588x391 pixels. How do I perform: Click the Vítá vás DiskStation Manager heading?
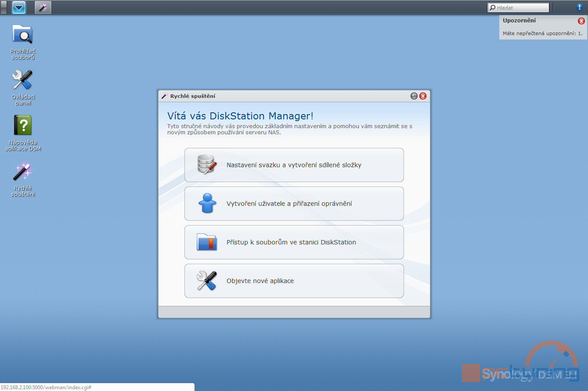240,116
